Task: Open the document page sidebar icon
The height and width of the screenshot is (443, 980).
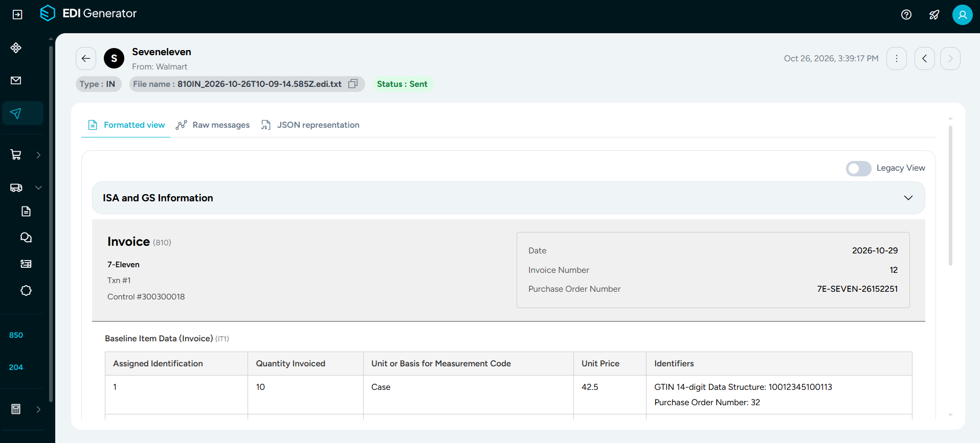Action: coord(26,211)
